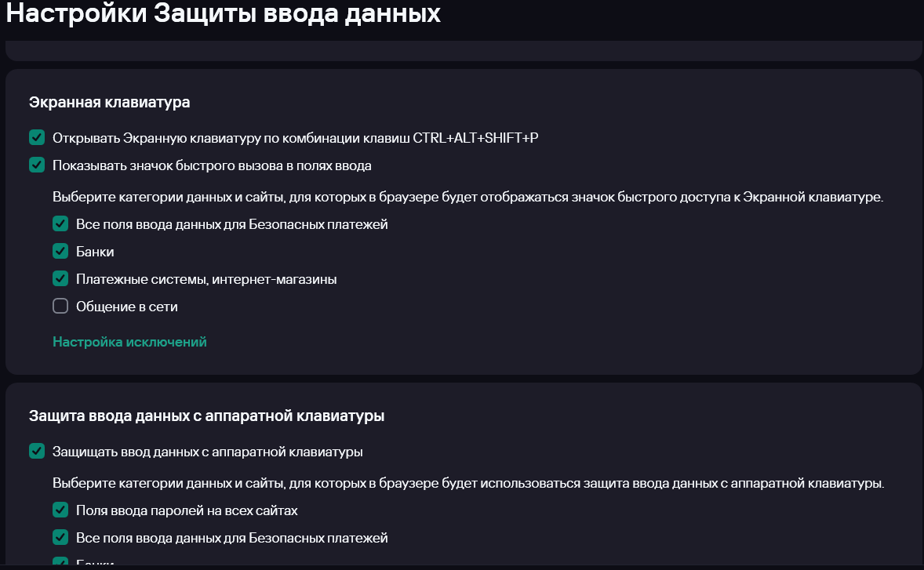
Task: Click the description text about значок быстрого доступа
Action: [467, 197]
